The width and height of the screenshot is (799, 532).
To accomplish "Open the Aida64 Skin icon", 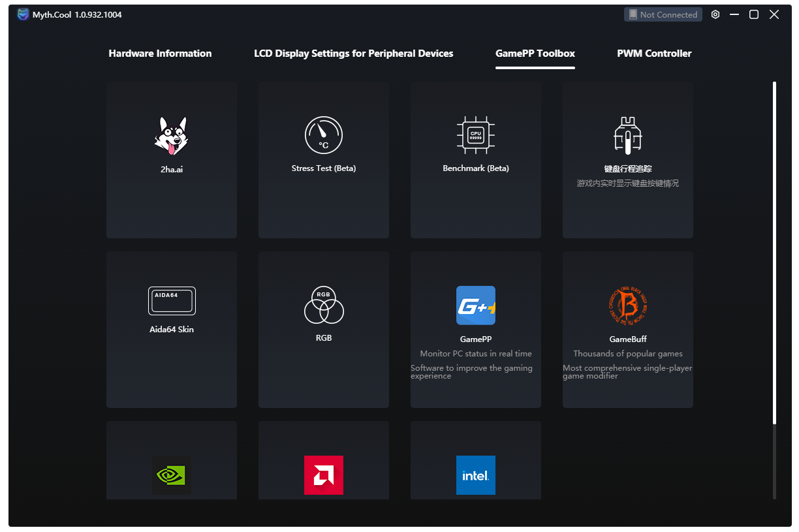I will pos(172,301).
